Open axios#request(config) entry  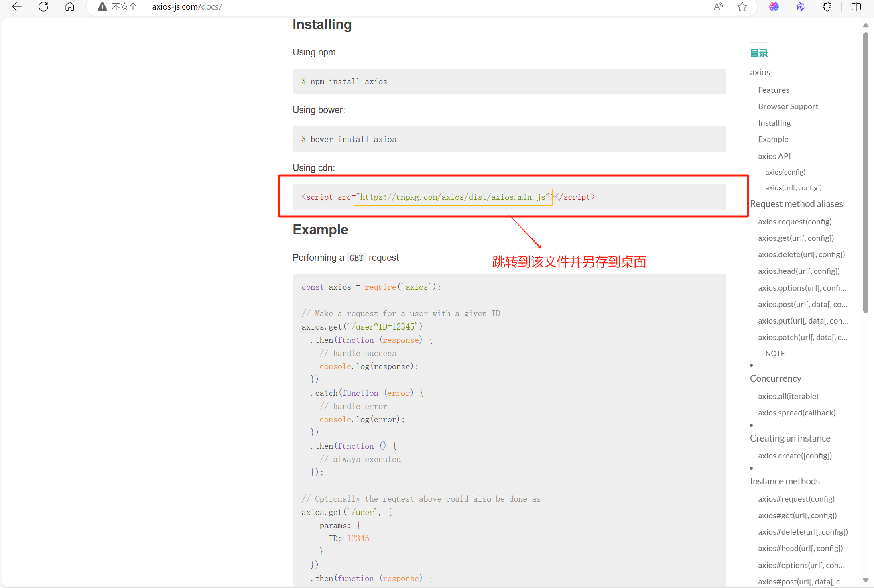point(796,499)
